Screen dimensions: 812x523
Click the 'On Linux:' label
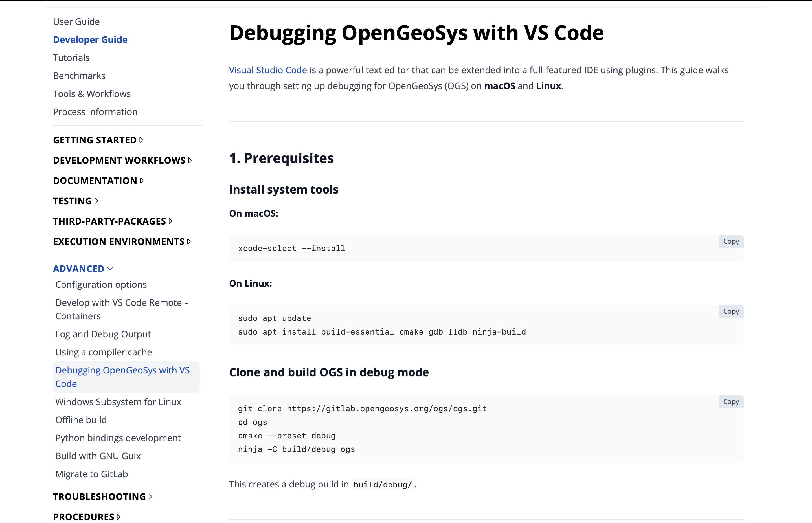pos(251,283)
